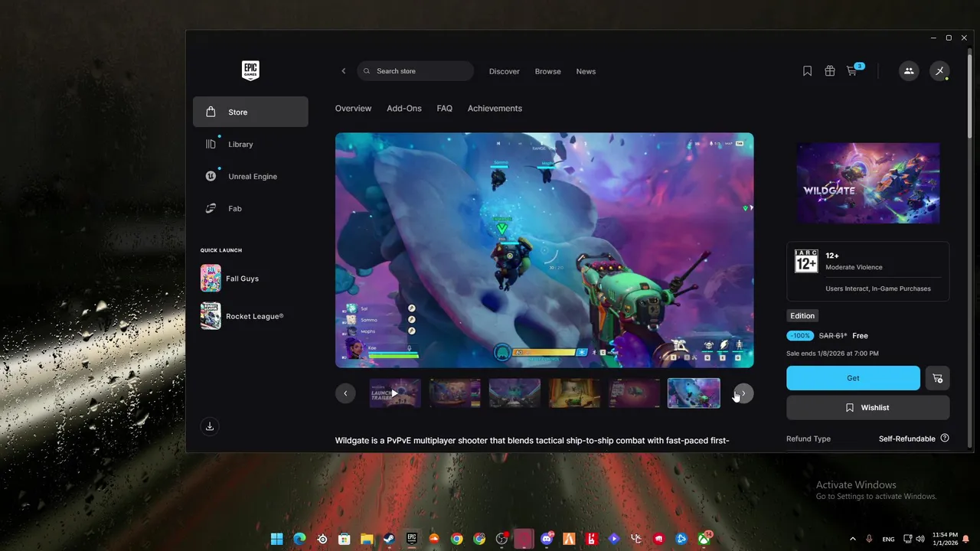This screenshot has height=551, width=980.
Task: Open Microsoft Store from the taskbar
Action: coord(345,539)
